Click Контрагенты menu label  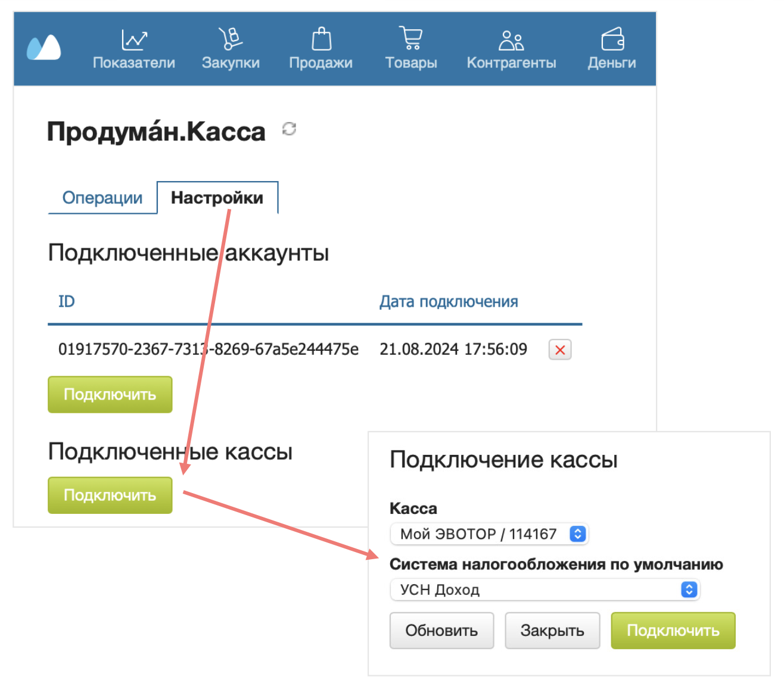click(x=512, y=63)
